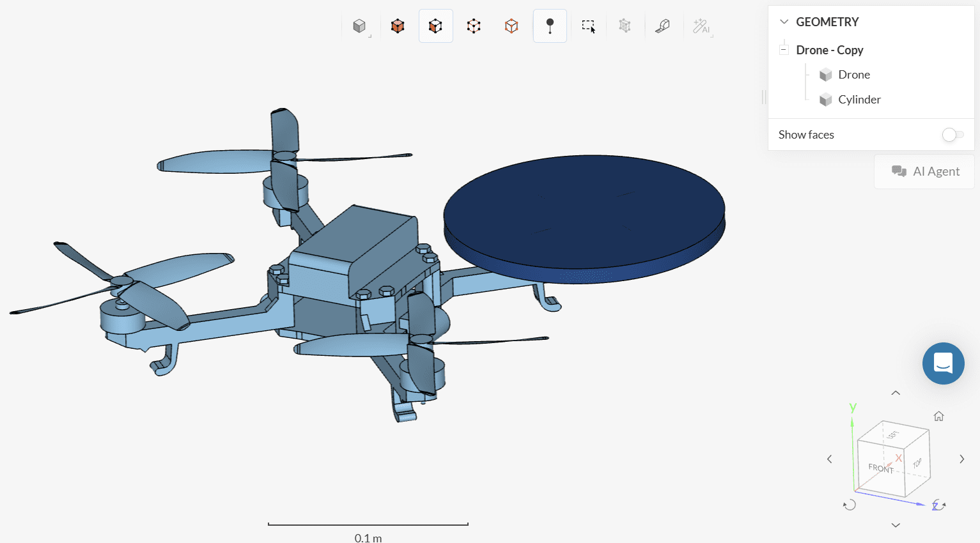Collapse the GEOMETRY panel chevron
Screen dimensions: 980x543
pyautogui.click(x=784, y=22)
